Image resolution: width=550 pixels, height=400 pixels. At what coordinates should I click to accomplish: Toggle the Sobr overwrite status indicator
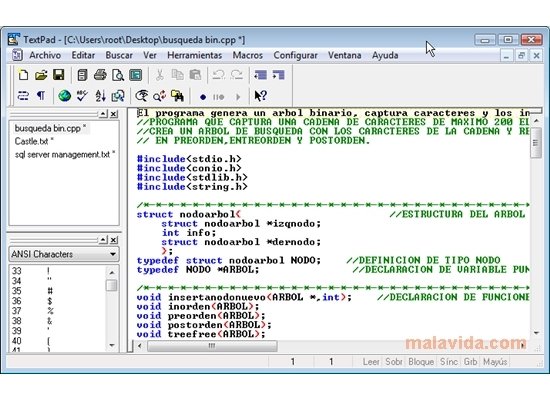pos(394,361)
